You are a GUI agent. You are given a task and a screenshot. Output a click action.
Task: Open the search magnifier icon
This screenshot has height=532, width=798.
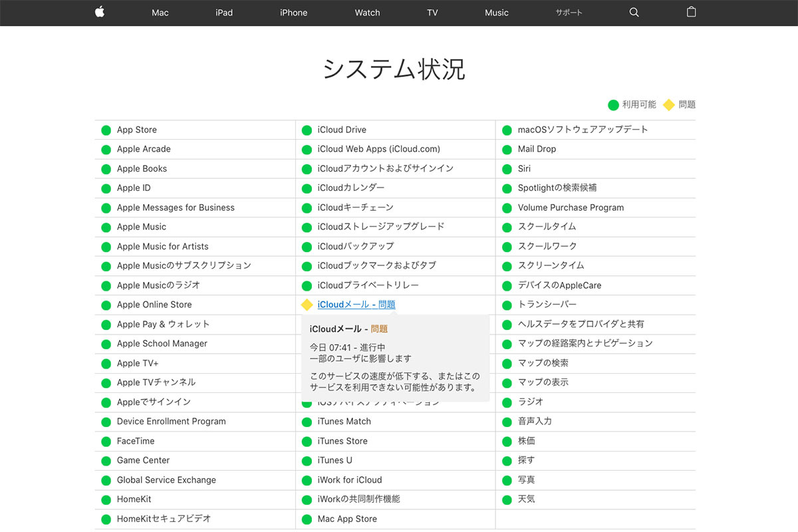[x=634, y=13]
